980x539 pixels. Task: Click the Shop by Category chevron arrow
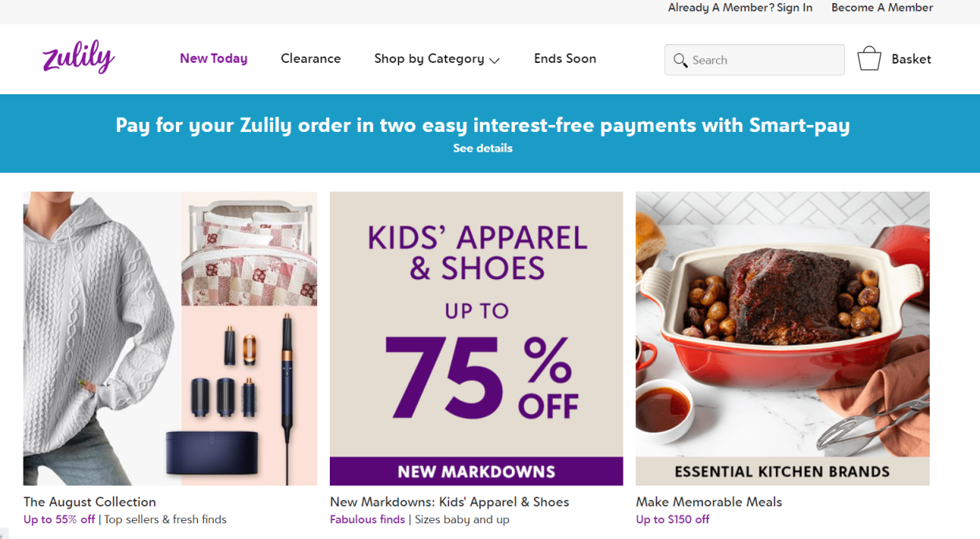click(x=495, y=60)
